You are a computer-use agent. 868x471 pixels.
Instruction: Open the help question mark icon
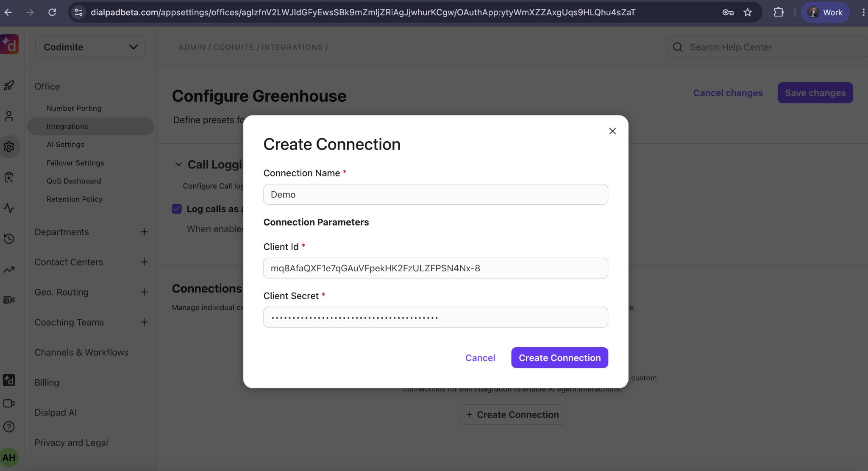click(9, 427)
